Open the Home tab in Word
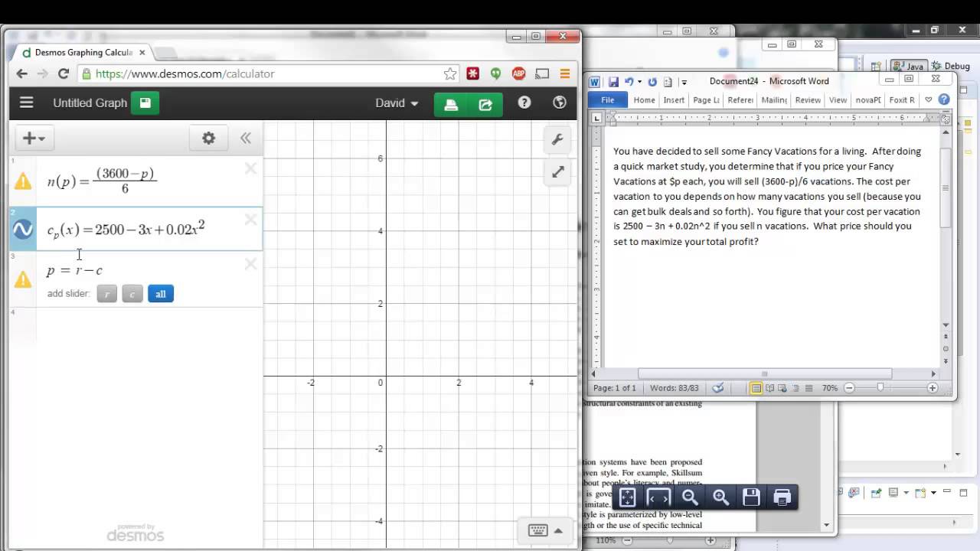Screen dimensions: 980x551 tap(644, 99)
